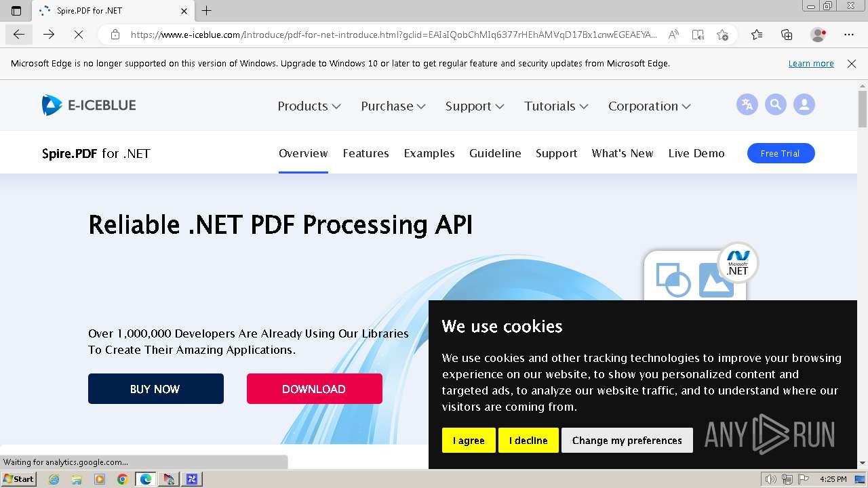868x488 pixels.
Task: Click the Spire.PDF for .NET heading
Action: click(96, 153)
